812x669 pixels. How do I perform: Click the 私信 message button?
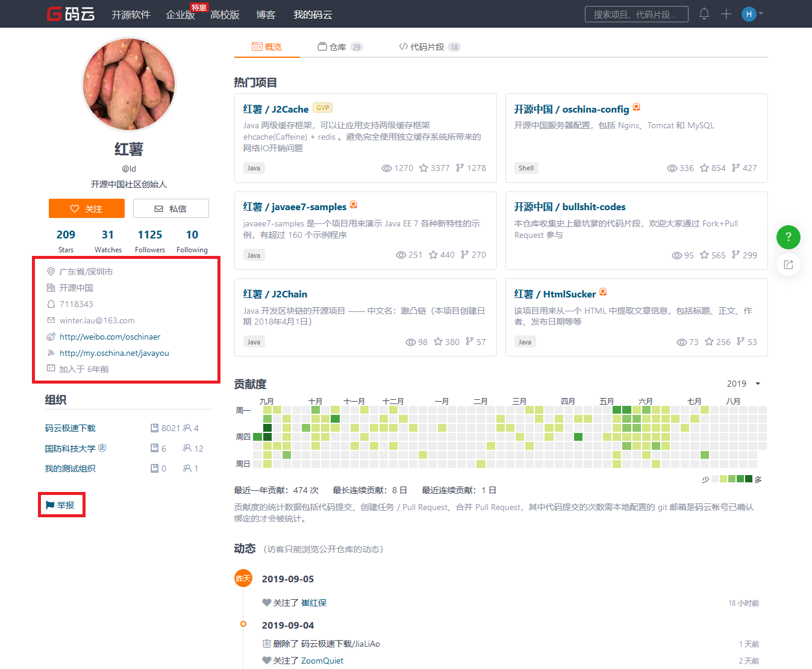pyautogui.click(x=171, y=208)
